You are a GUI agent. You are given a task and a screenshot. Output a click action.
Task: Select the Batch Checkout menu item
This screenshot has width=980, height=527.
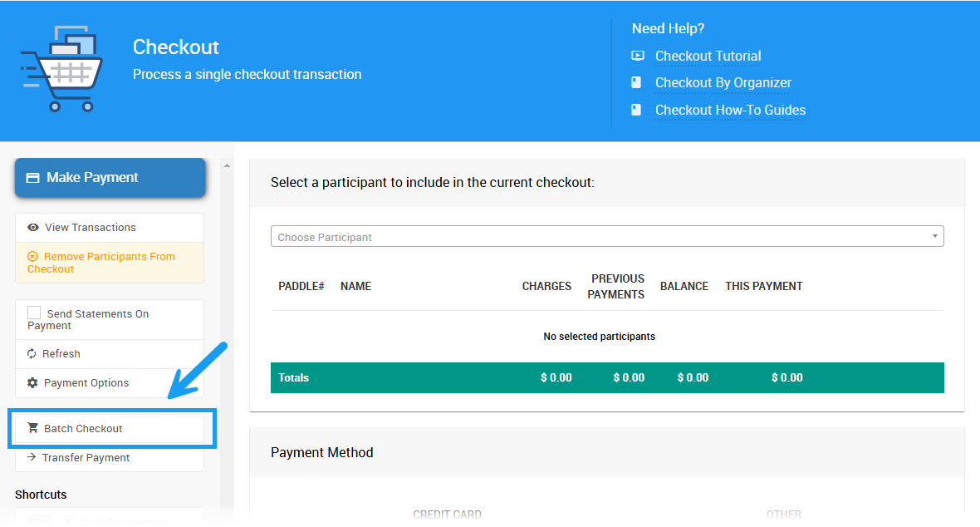click(x=83, y=429)
